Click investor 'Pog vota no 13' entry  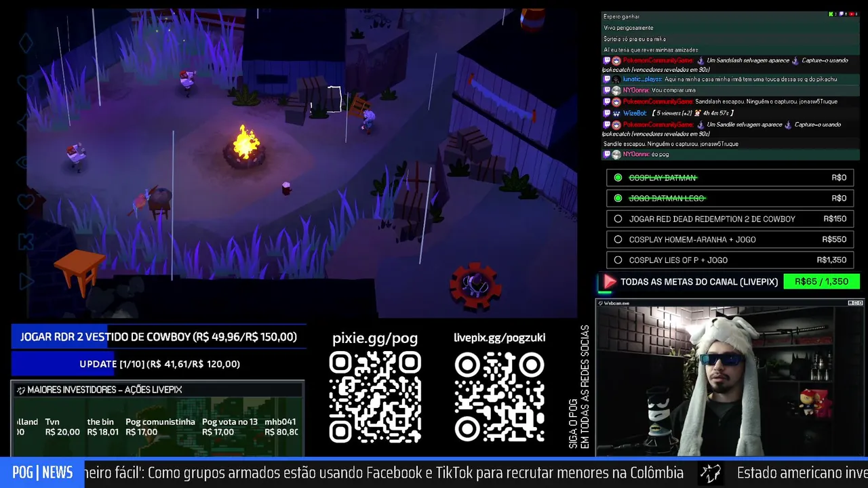tap(230, 427)
